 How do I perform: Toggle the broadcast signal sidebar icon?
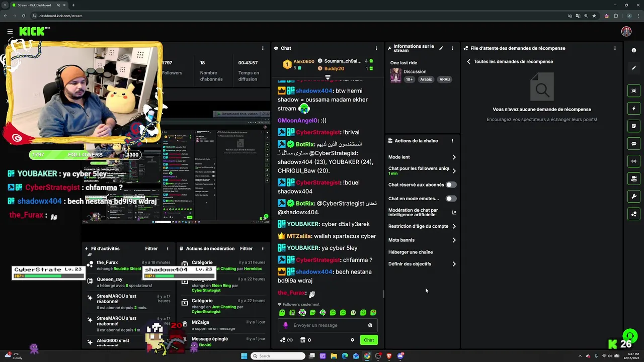634,161
